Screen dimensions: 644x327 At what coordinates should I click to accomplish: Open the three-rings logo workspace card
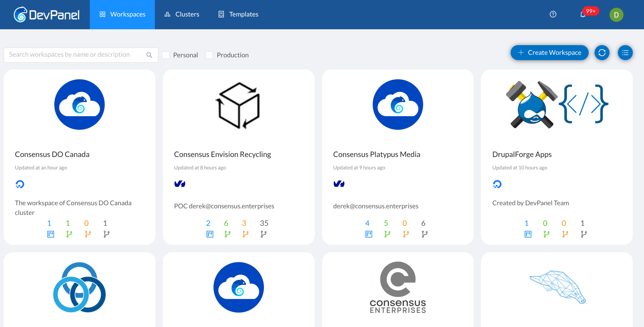pos(80,290)
